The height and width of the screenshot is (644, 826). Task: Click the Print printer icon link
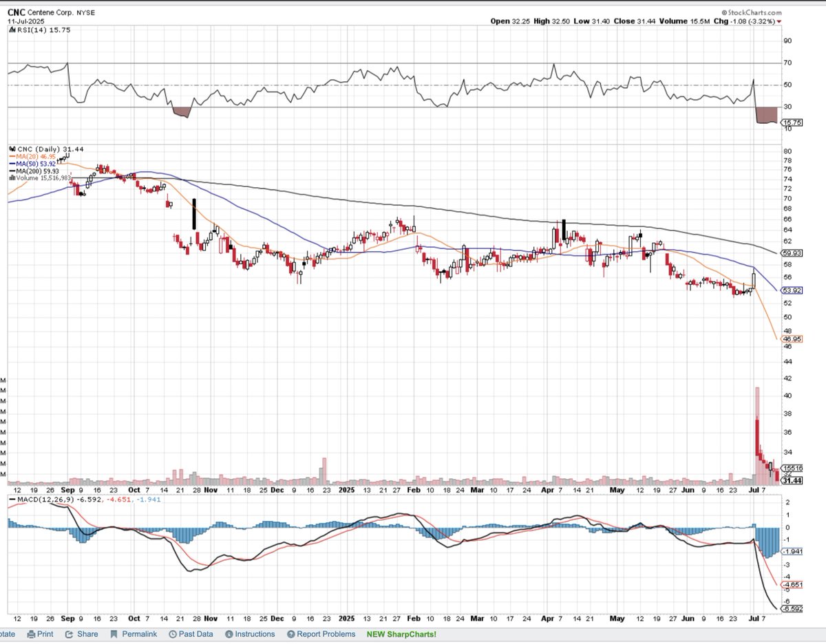[x=41, y=634]
